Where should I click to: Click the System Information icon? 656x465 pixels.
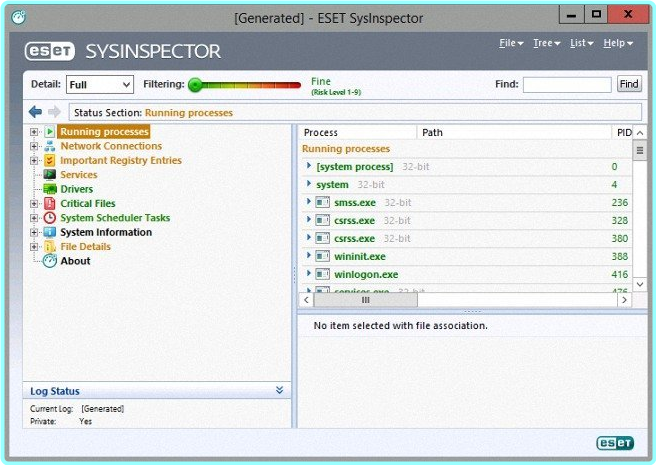coord(49,232)
